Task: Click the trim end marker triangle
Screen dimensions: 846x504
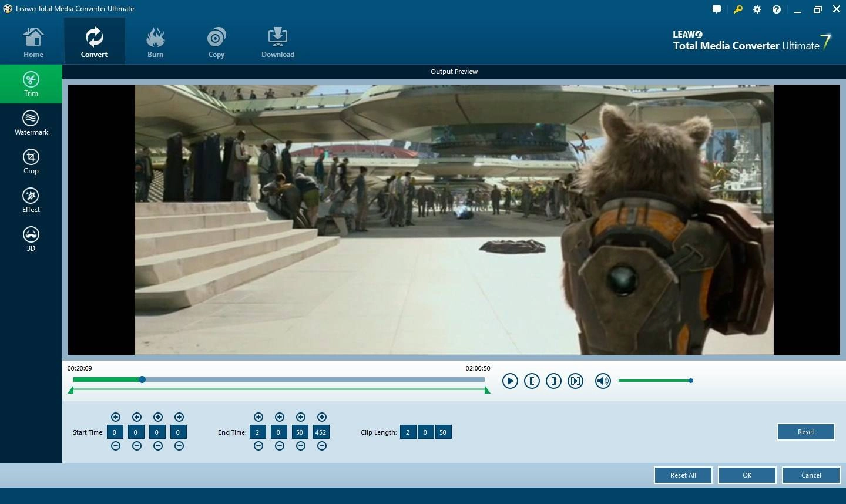Action: [487, 390]
